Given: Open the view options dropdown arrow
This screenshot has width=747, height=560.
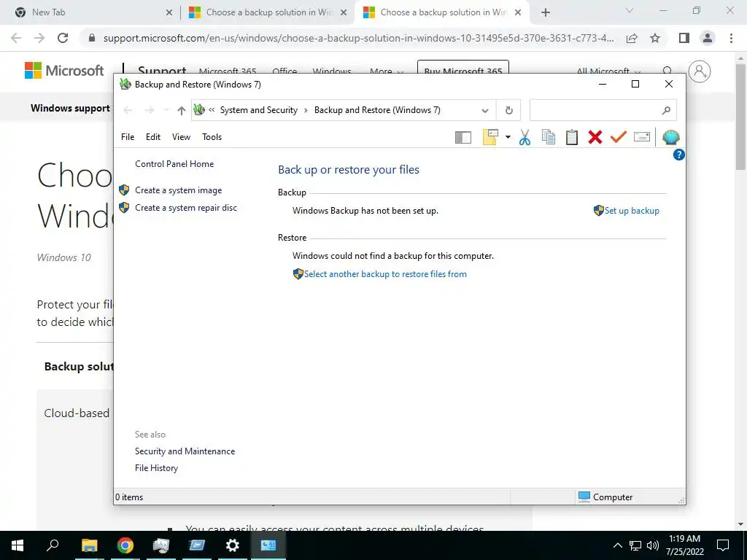Looking at the screenshot, I should (508, 137).
